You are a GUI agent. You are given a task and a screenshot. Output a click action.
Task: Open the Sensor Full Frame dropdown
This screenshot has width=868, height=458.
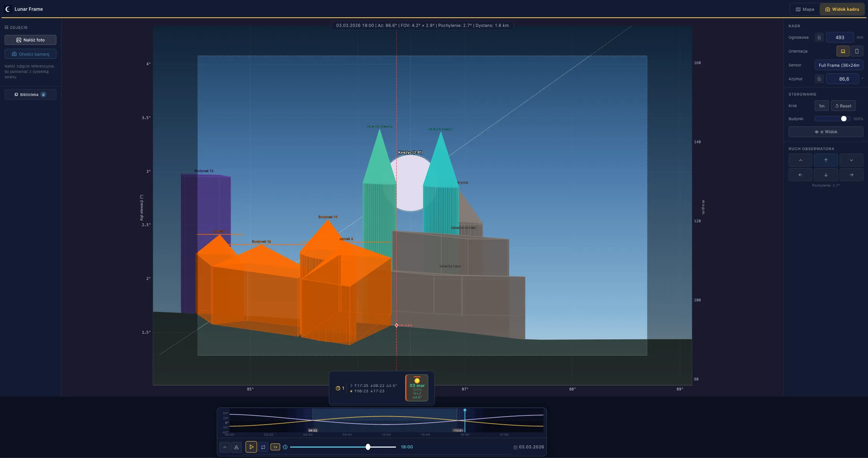tap(839, 65)
